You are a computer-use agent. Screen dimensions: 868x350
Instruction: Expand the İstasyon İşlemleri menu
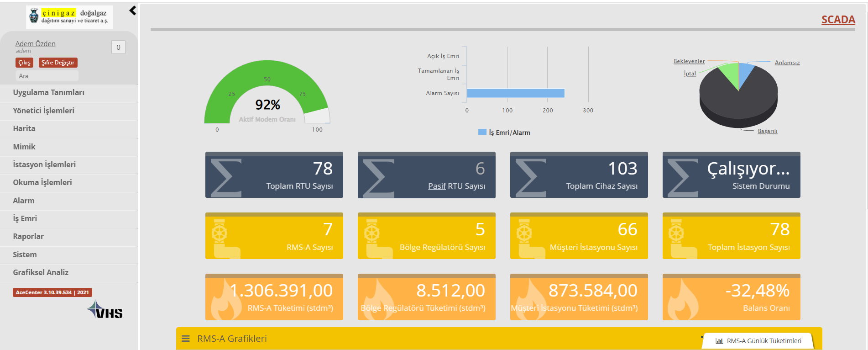coord(69,164)
